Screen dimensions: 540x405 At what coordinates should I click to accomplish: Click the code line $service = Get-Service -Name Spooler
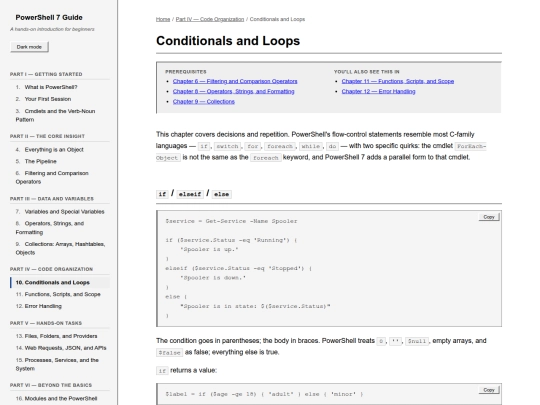tap(231, 221)
